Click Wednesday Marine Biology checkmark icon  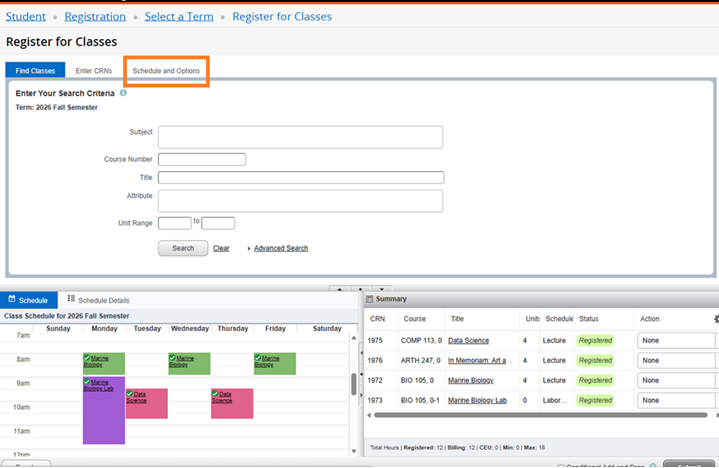(x=172, y=358)
